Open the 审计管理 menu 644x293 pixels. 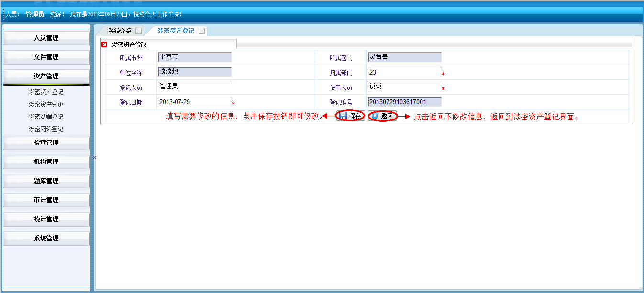pos(46,200)
